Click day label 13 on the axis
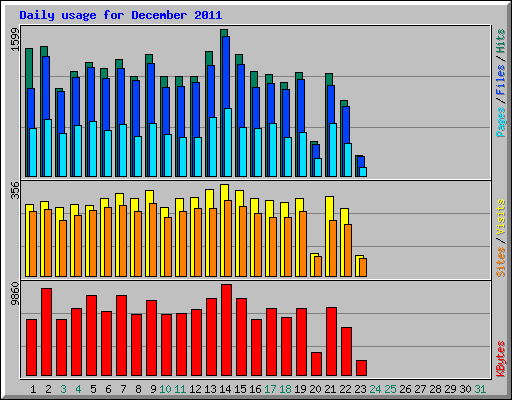512x400 pixels. click(210, 389)
